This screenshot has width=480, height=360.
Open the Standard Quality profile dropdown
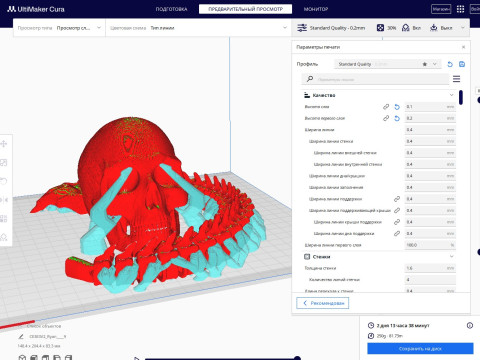tap(388, 64)
